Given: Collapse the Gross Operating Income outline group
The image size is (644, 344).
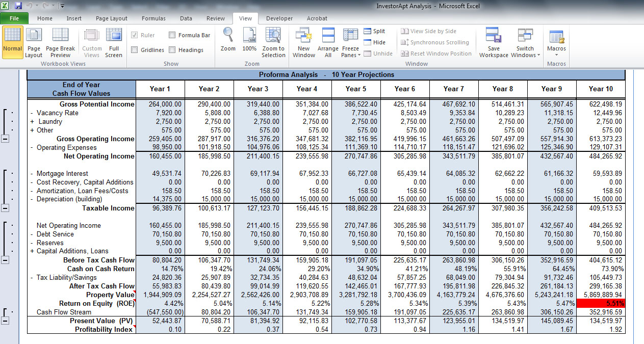Looking at the screenshot, I should (x=5, y=139).
